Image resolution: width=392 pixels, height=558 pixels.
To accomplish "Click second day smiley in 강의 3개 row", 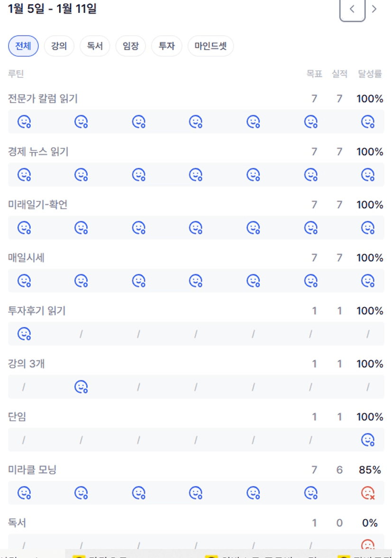I will click(81, 387).
